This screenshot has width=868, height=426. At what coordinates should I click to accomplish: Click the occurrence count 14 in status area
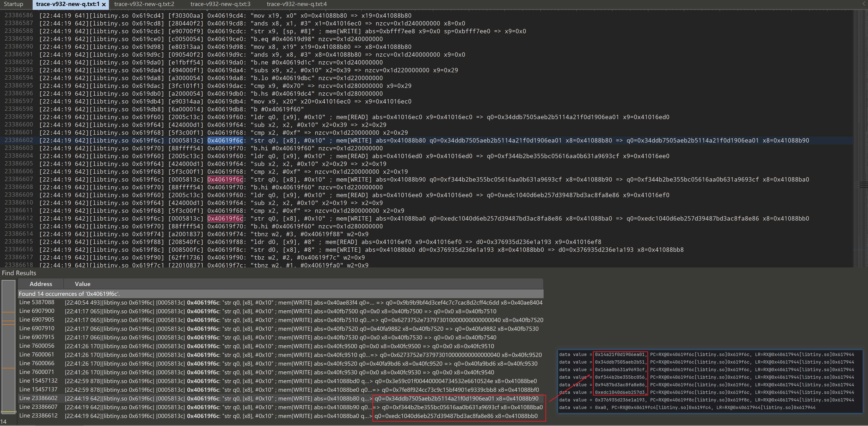click(x=3, y=422)
